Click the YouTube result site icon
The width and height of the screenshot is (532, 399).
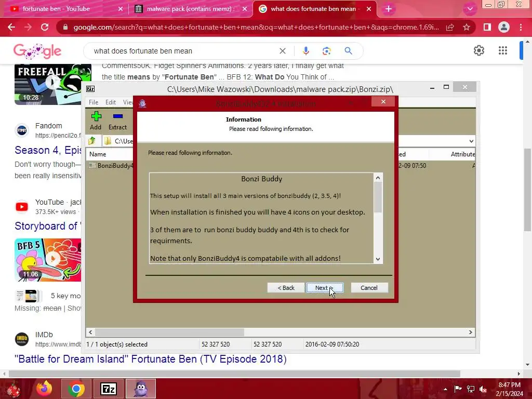pos(22,206)
